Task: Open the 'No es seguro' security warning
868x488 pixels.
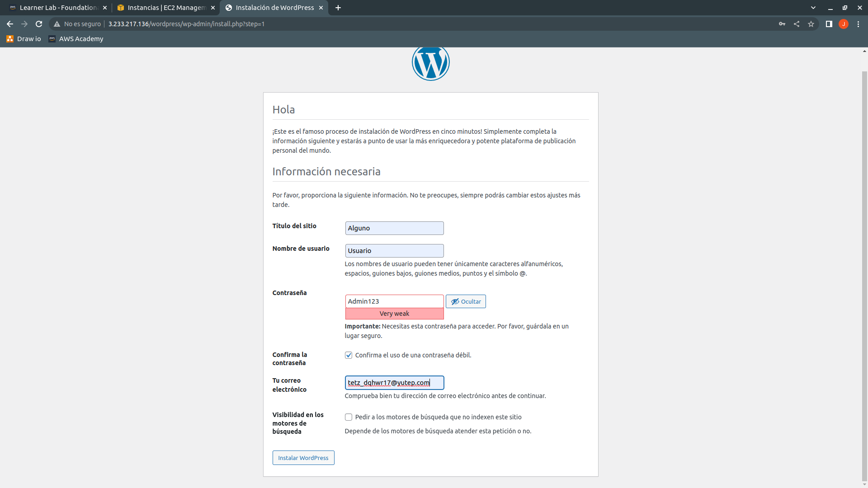Action: 77,24
